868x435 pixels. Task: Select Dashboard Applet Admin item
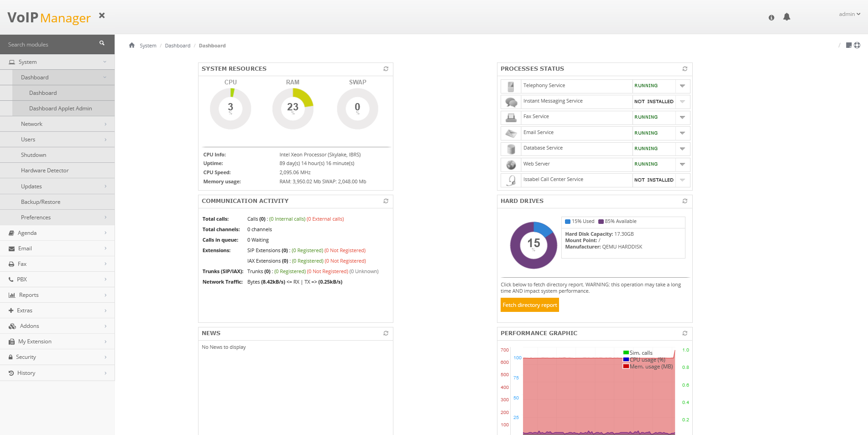pyautogui.click(x=60, y=109)
